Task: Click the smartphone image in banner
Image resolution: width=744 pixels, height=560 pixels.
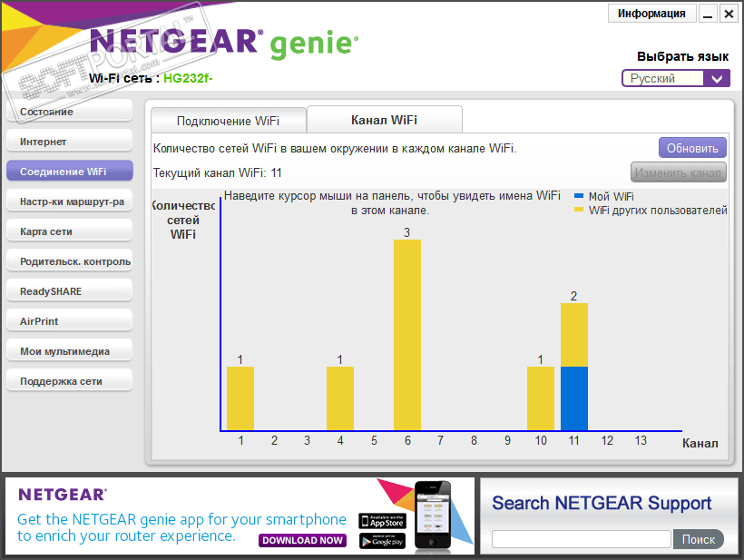Action: [x=432, y=516]
